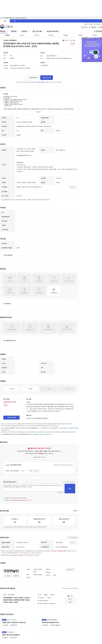Open 인터넷피해구제센터 remedy link

(21, 500)
